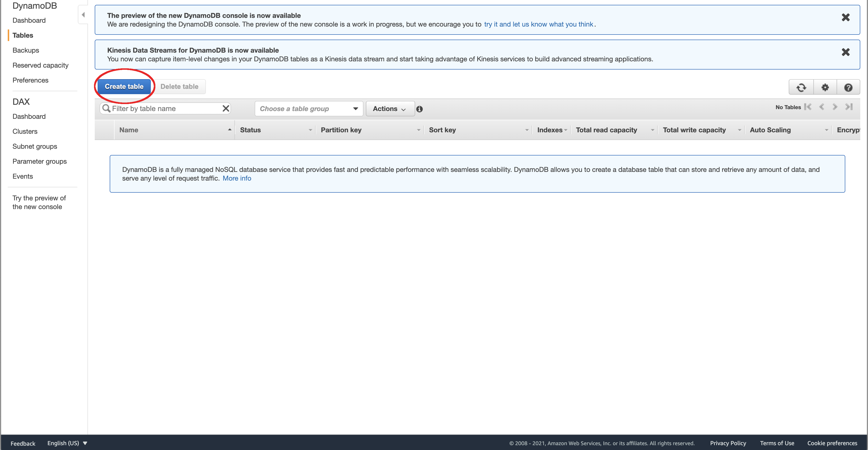This screenshot has width=868, height=450.
Task: Go to previous page of tables
Action: [x=822, y=107]
